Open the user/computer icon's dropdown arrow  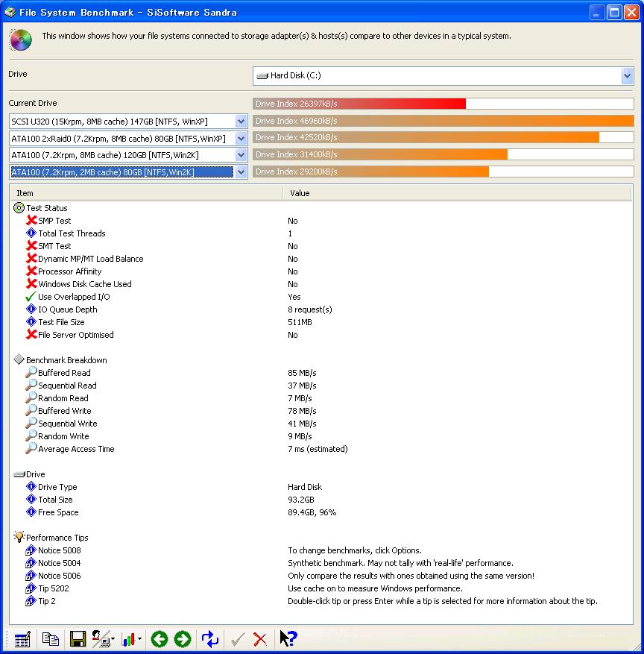coord(113,639)
